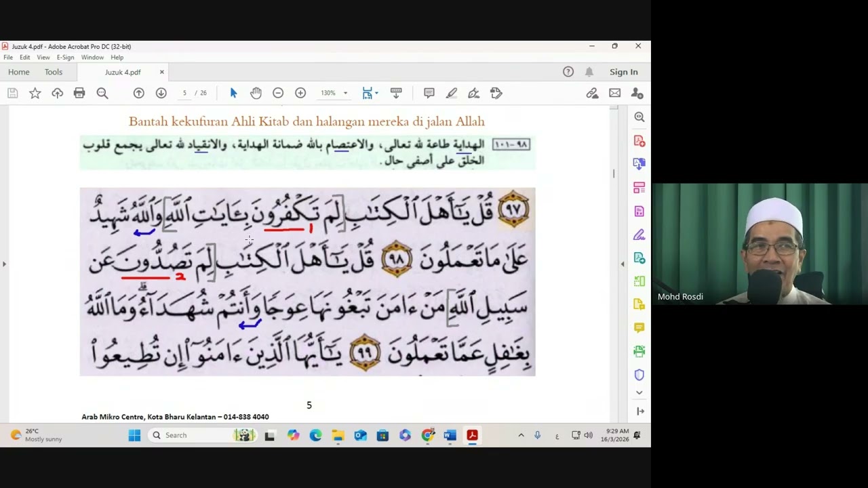The image size is (868, 488).
Task: Select the Highlight text pen tool
Action: 452,93
